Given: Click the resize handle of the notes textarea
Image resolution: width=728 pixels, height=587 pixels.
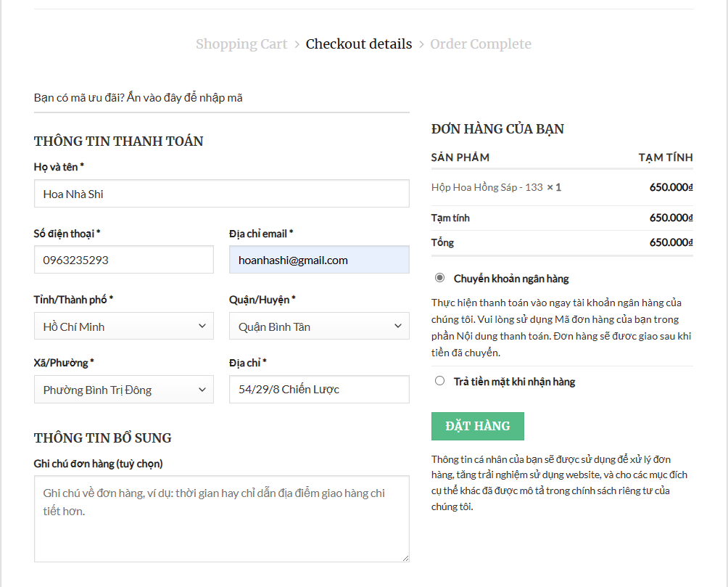Looking at the screenshot, I should [x=405, y=558].
